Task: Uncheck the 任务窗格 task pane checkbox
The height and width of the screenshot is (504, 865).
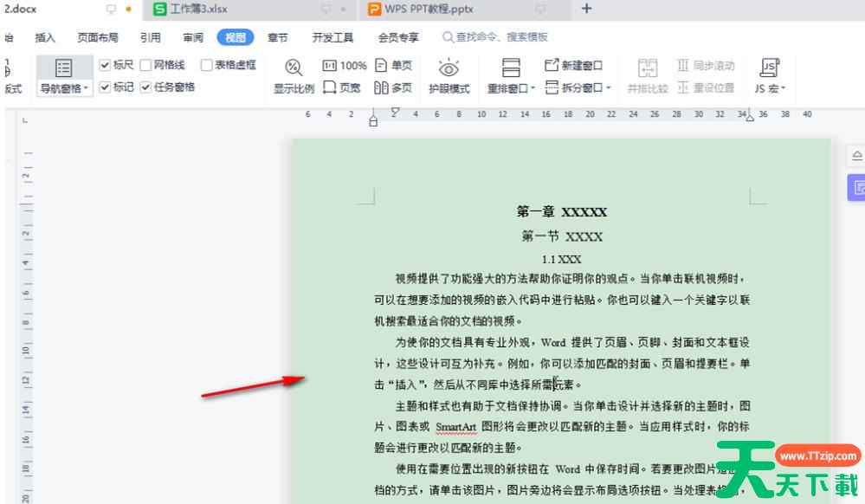Action: [146, 87]
